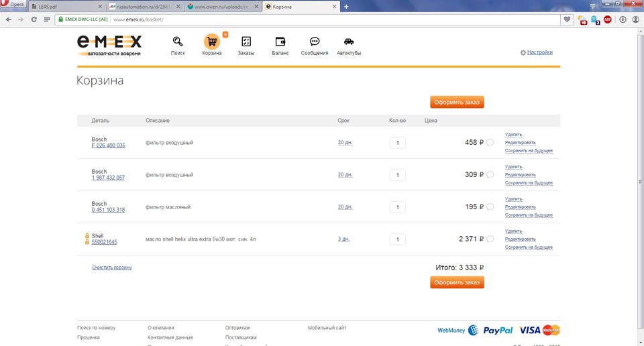Open the Opera menu button

13,4
